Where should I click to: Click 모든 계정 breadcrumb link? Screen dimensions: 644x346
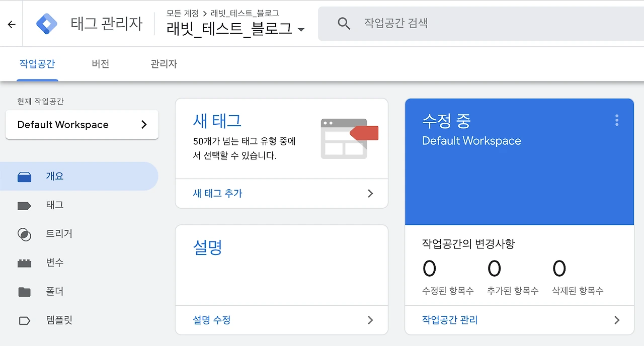[182, 13]
